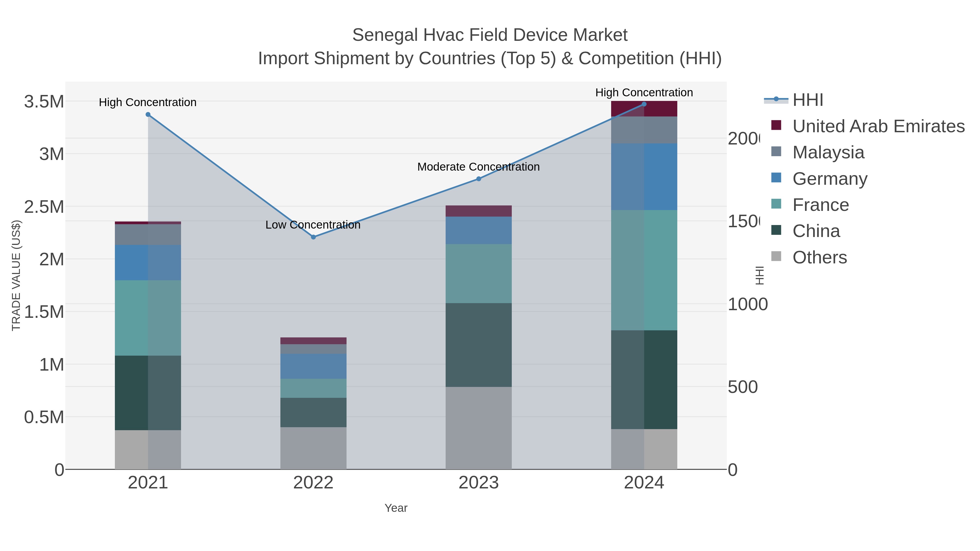The image size is (980, 551).
Task: Click the HHI data point for 2021
Action: click(148, 115)
